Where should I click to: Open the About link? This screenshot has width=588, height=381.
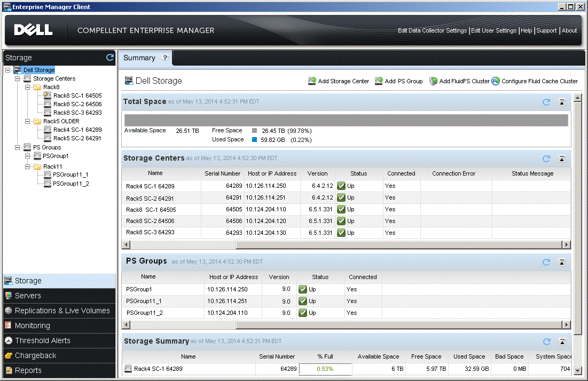(569, 30)
